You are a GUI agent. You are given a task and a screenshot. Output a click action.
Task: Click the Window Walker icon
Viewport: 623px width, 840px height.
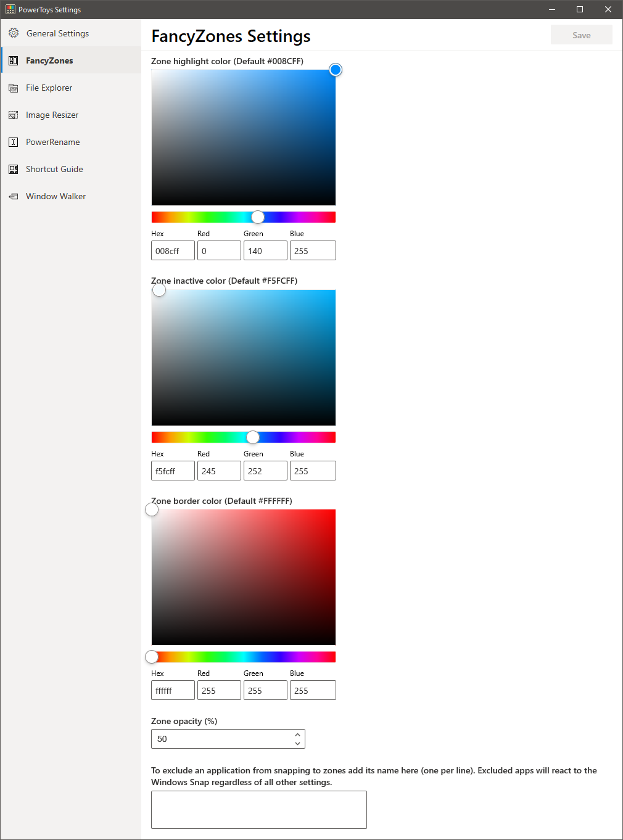tap(14, 196)
